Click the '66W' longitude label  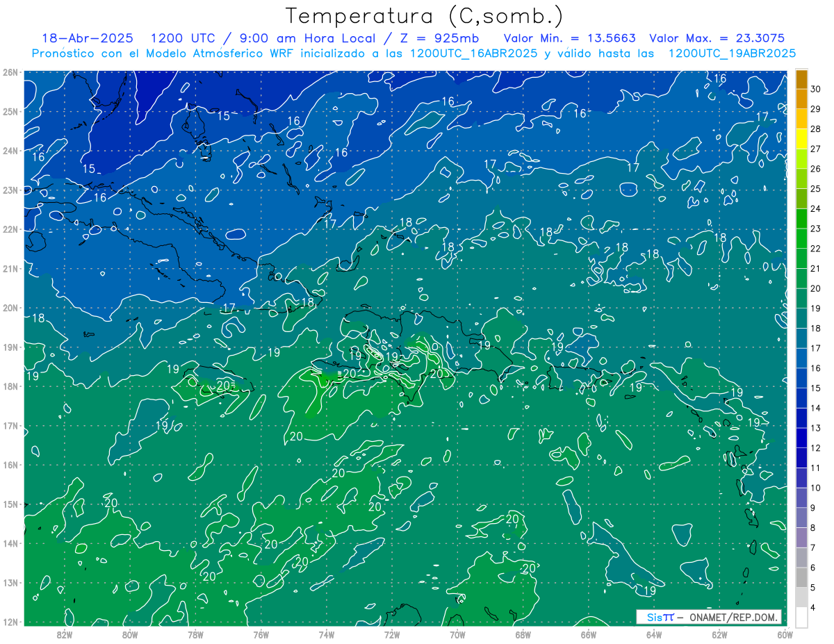588,634
